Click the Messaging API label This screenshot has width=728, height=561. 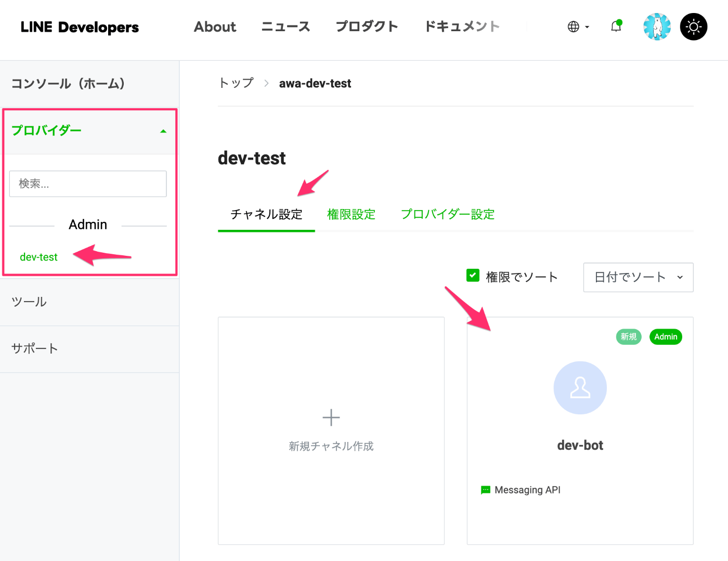point(527,490)
